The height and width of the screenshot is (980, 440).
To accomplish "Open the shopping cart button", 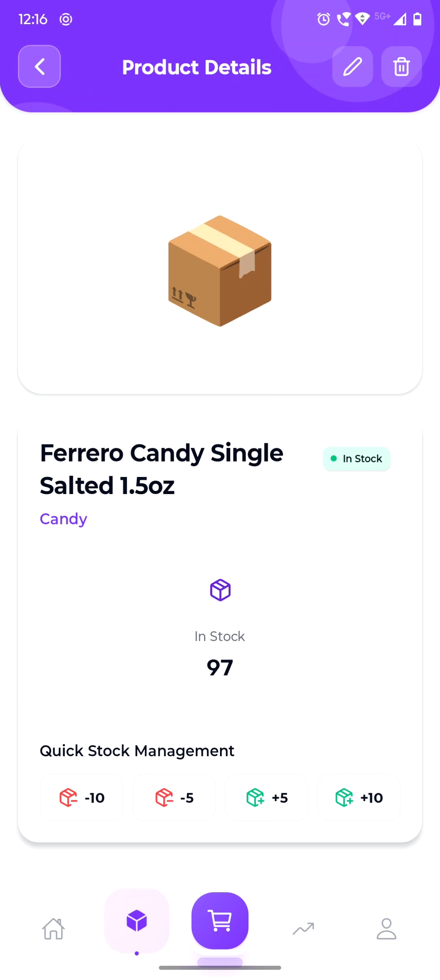I will (220, 921).
